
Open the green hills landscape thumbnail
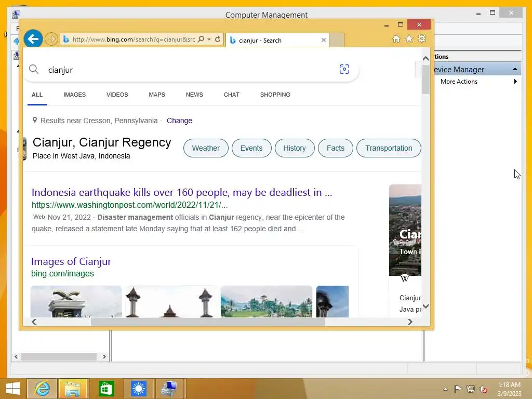click(267, 301)
